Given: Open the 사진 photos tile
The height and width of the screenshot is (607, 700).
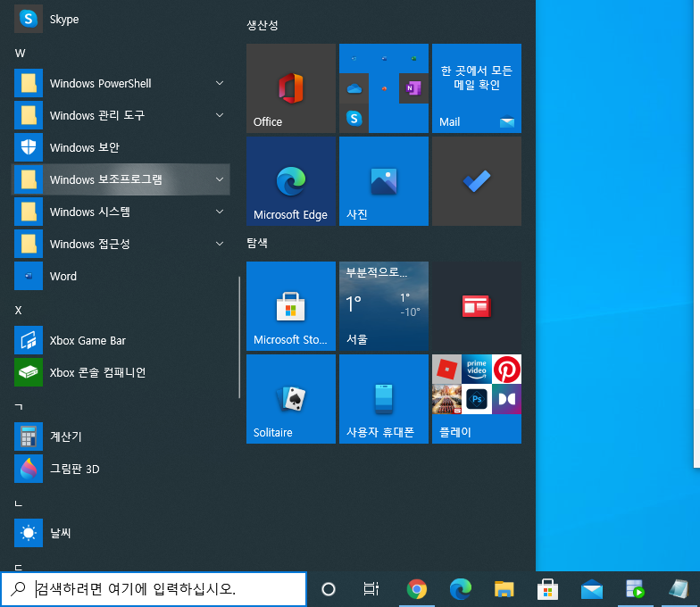Looking at the screenshot, I should pos(384,181).
